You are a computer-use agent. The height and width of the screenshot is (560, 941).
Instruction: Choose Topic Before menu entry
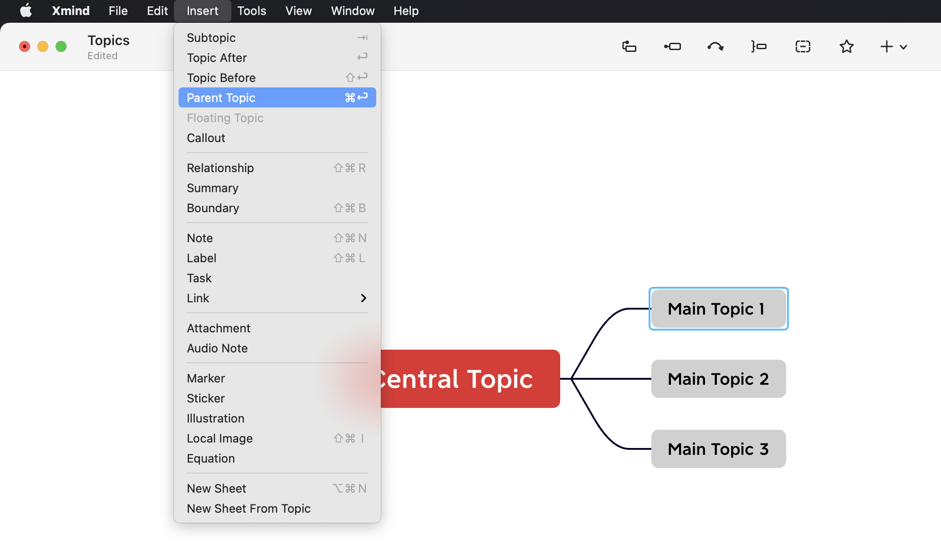[277, 78]
